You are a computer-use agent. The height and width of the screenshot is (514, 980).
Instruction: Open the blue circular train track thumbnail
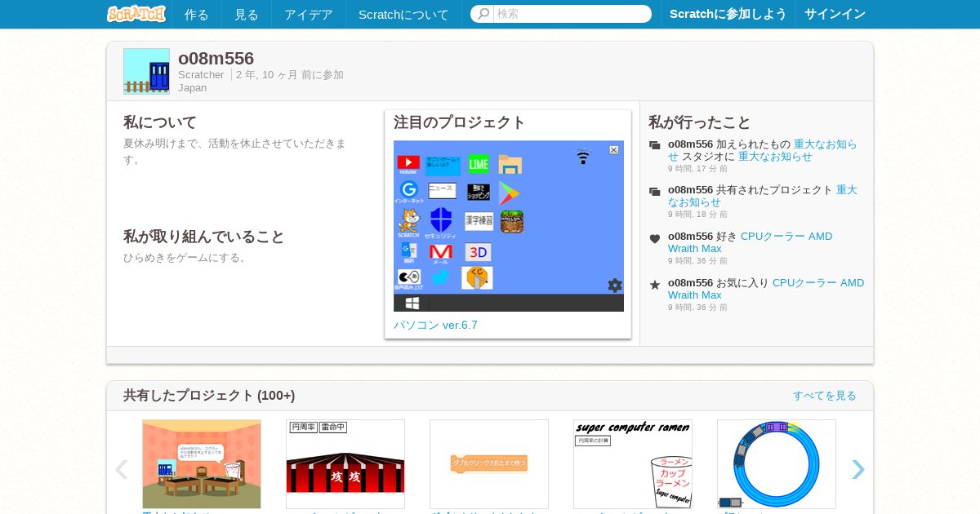[x=777, y=464]
